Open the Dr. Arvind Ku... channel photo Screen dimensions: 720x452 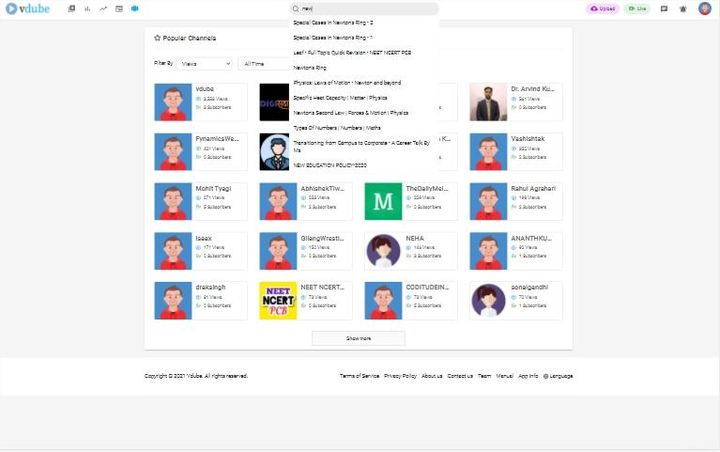(488, 102)
